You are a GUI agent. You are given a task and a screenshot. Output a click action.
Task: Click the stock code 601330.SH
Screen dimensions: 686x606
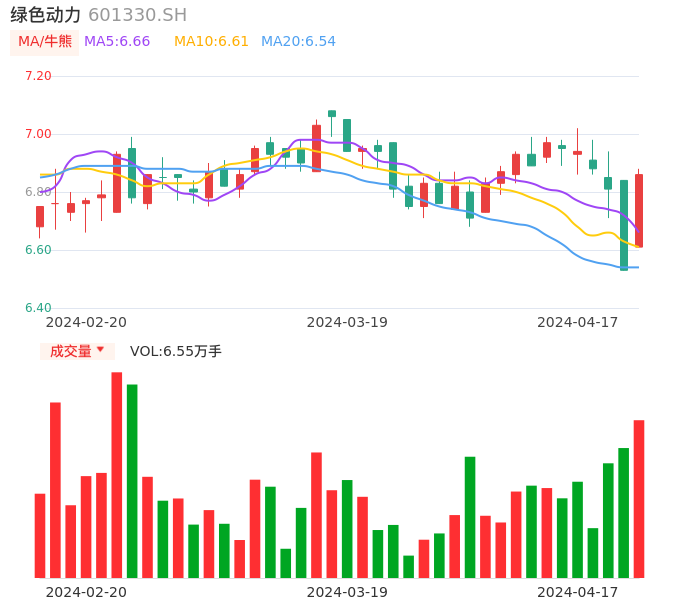click(137, 15)
